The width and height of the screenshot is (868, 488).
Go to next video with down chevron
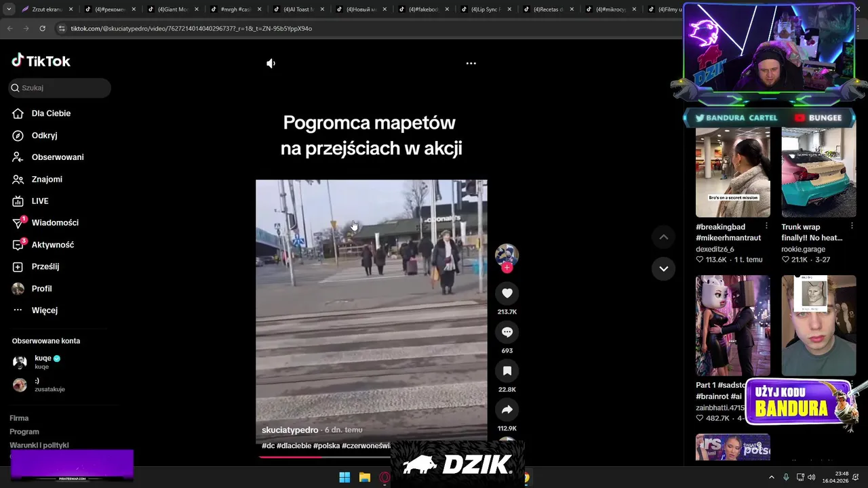(x=663, y=268)
